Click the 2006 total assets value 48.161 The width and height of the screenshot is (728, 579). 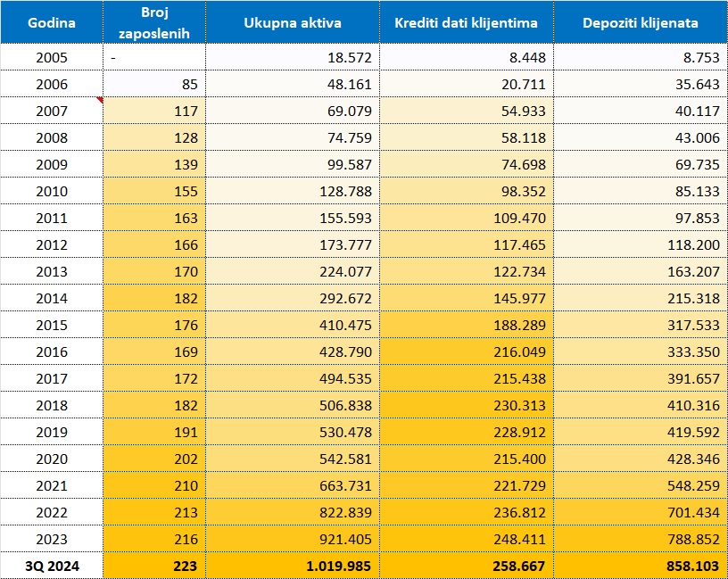[x=347, y=85]
